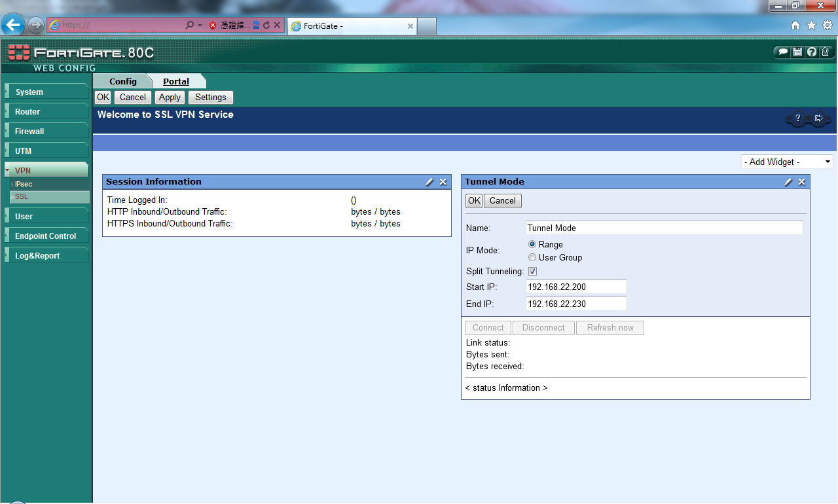The width and height of the screenshot is (838, 504).
Task: Open the portal Settings button
Action: (211, 98)
